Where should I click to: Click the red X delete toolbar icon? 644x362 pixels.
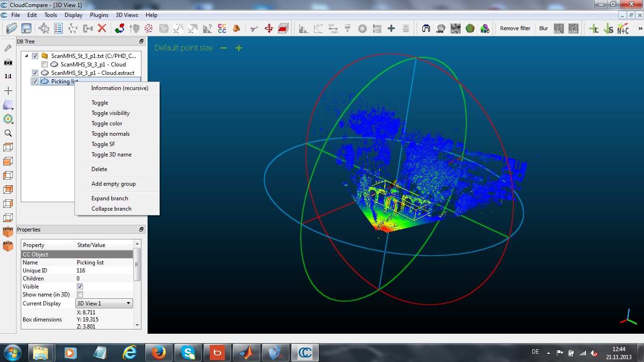[x=102, y=28]
